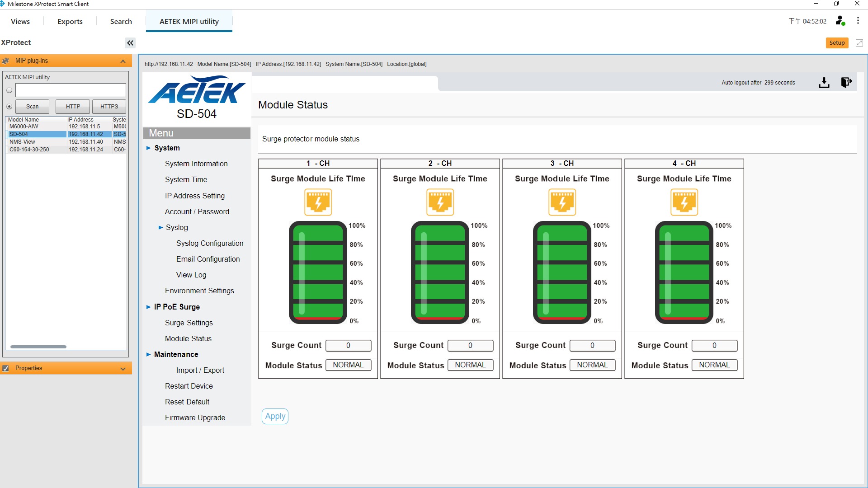This screenshot has height=488, width=868.
Task: Click the Setup button
Action: tap(837, 43)
